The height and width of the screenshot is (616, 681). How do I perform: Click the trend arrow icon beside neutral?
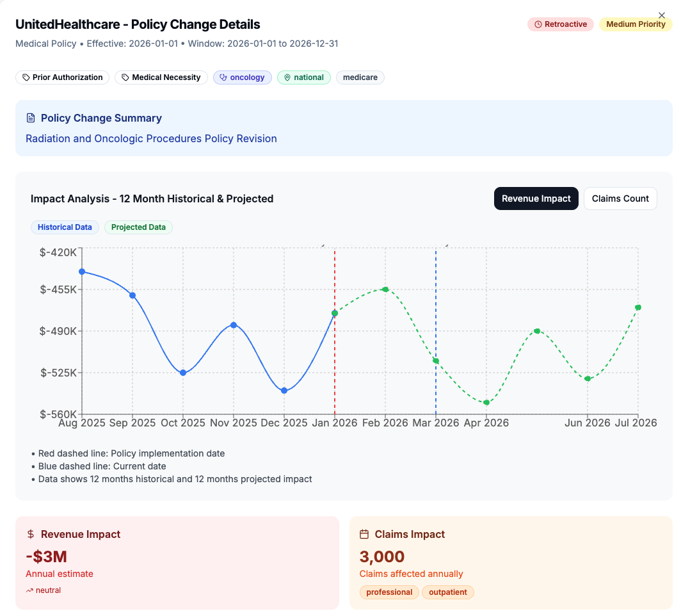tap(29, 590)
